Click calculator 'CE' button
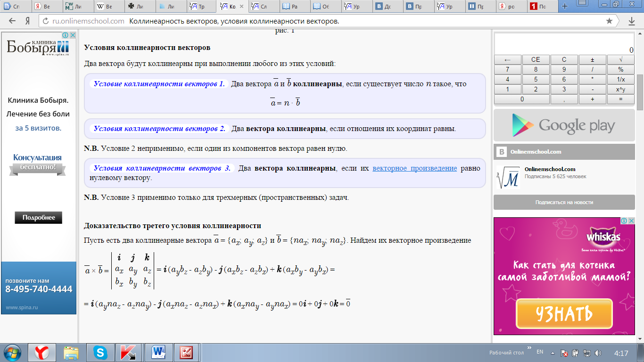This screenshot has height=362, width=644. (536, 60)
